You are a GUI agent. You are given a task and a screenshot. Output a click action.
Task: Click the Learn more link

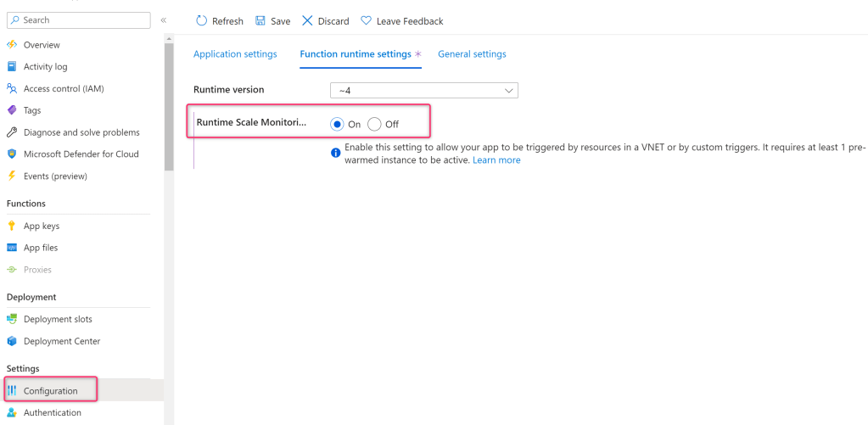click(x=496, y=160)
